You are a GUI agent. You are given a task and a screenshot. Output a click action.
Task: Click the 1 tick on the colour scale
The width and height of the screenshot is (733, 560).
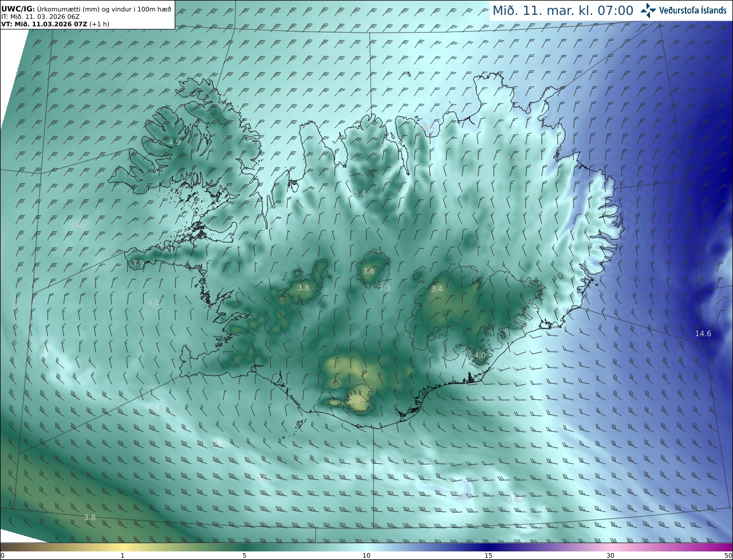point(123,555)
